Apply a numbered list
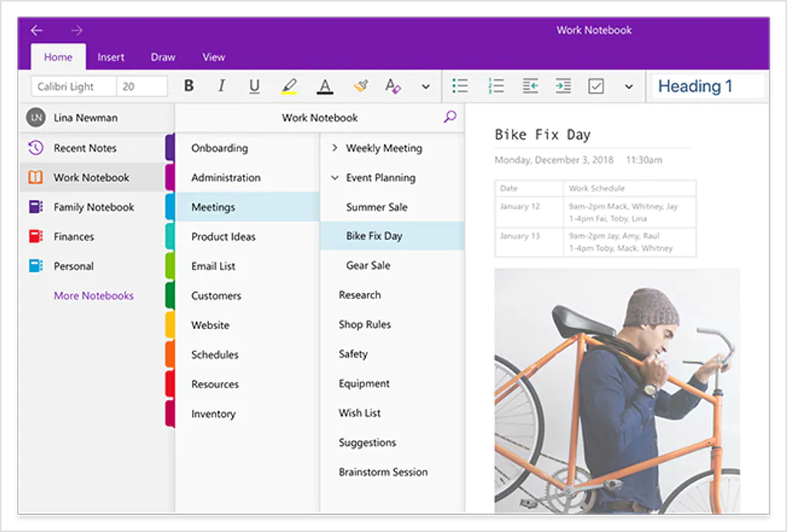The image size is (787, 532). tap(496, 85)
